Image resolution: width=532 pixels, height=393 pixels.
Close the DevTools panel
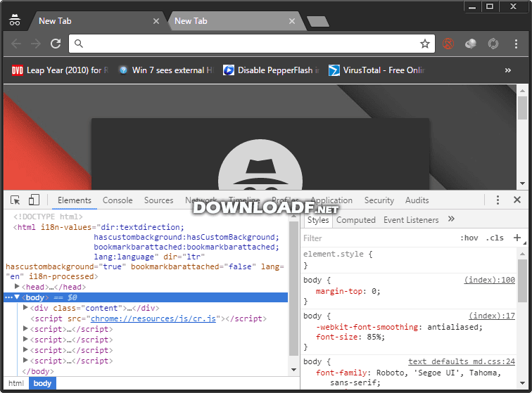tap(517, 200)
